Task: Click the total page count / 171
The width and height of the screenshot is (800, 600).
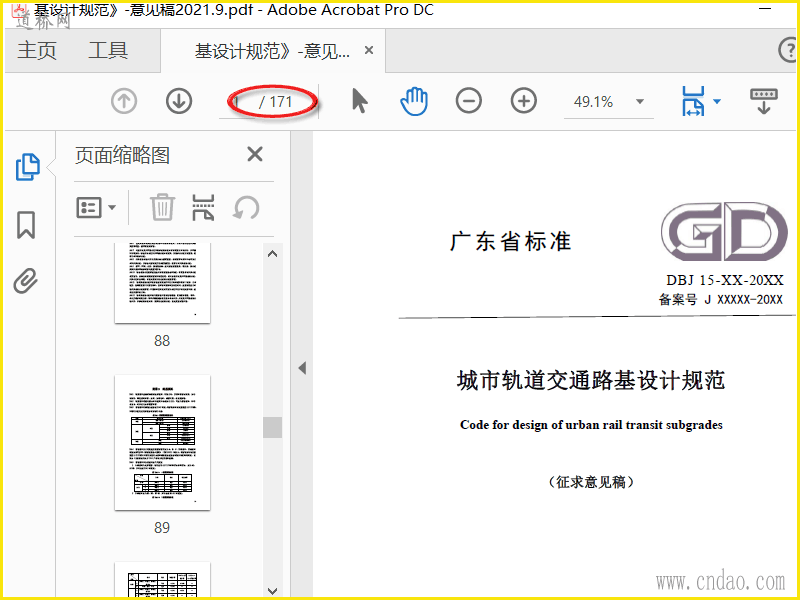Action: [x=276, y=102]
